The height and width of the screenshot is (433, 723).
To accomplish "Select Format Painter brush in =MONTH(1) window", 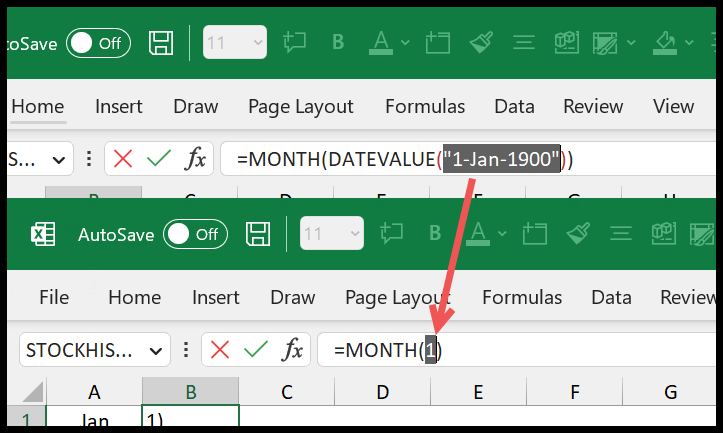I will (578, 233).
